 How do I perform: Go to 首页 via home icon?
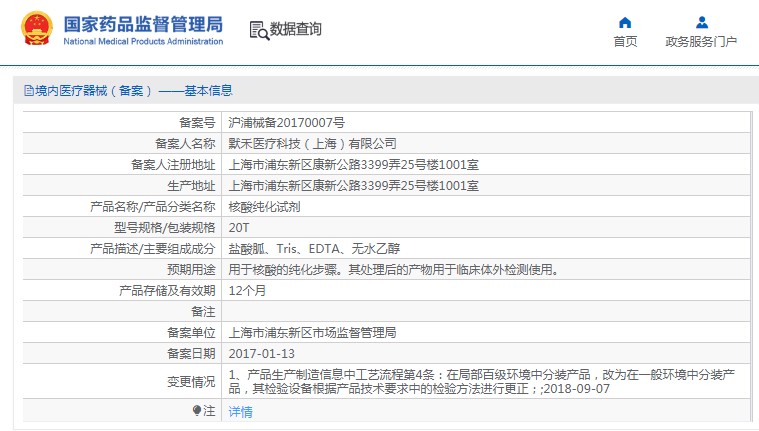coord(625,22)
